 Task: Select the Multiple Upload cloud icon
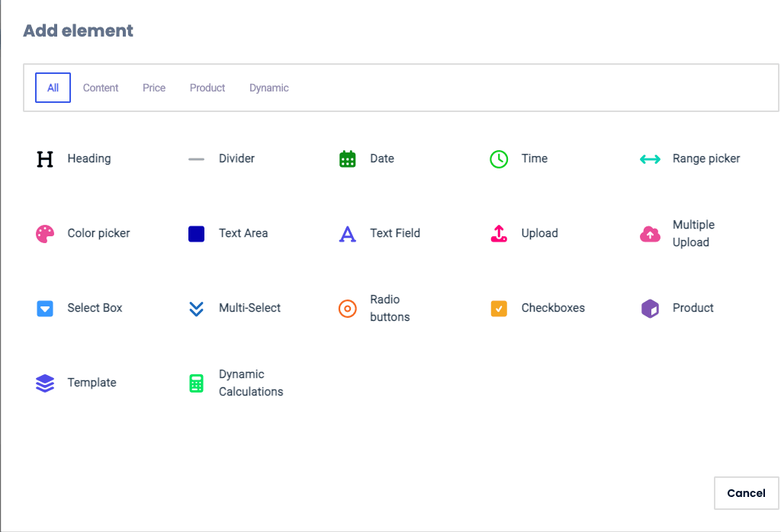(650, 234)
